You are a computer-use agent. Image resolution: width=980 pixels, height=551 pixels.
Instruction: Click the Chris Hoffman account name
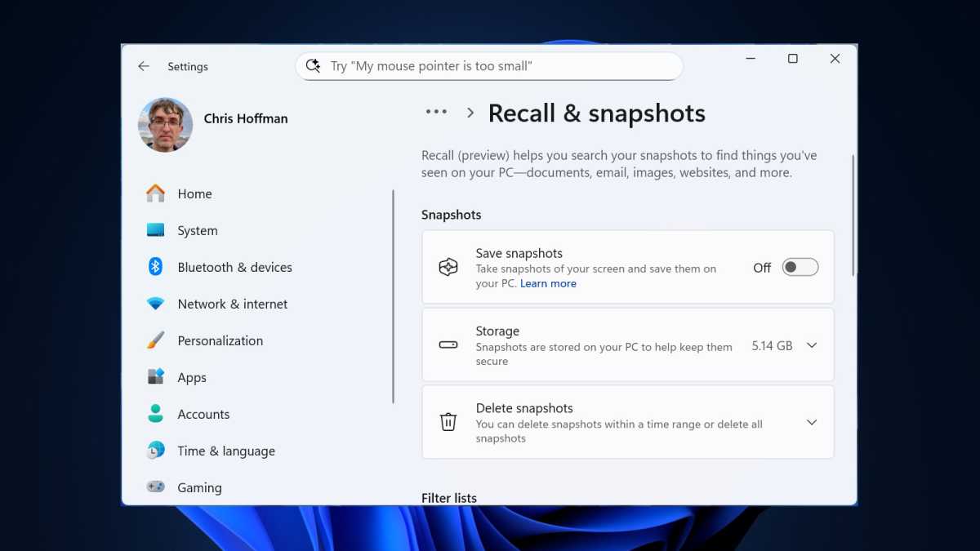click(x=245, y=118)
